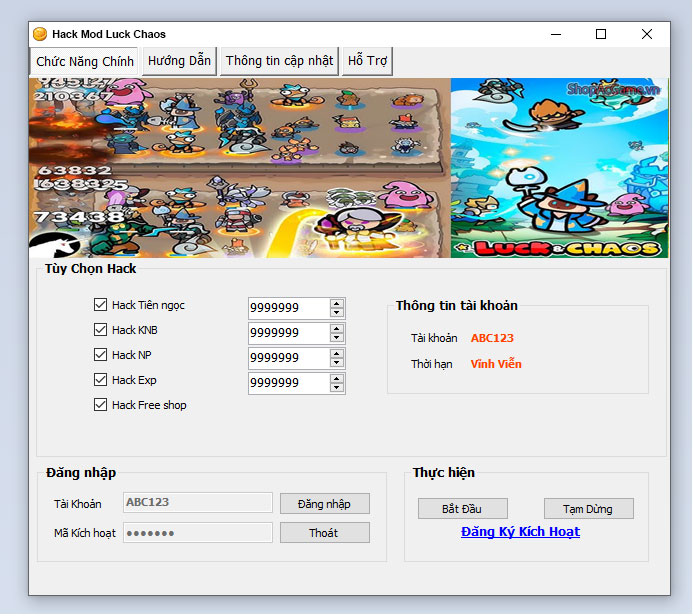Increase the Hack Exp value with up arrow
693x616 pixels.
(x=337, y=379)
